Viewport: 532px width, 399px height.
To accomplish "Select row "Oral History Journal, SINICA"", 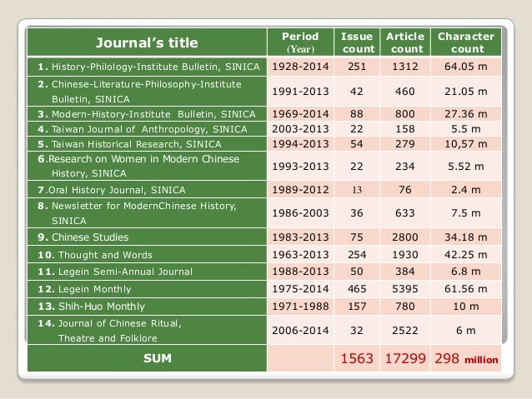I will 264,189.
